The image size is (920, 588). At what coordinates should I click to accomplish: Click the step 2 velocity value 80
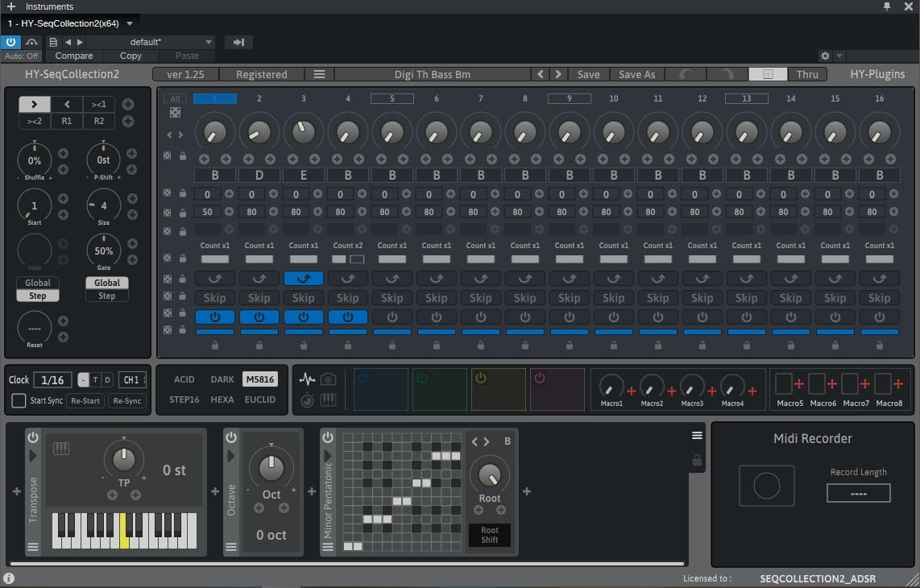click(251, 212)
